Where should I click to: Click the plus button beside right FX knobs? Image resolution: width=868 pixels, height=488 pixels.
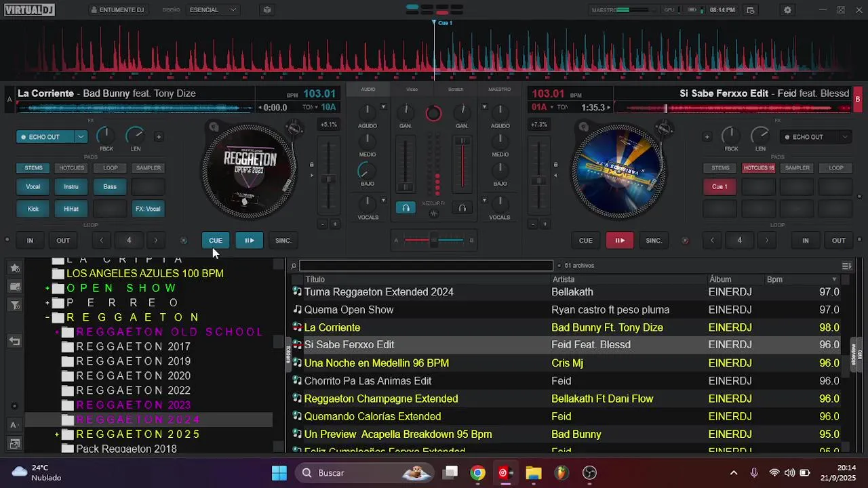707,137
